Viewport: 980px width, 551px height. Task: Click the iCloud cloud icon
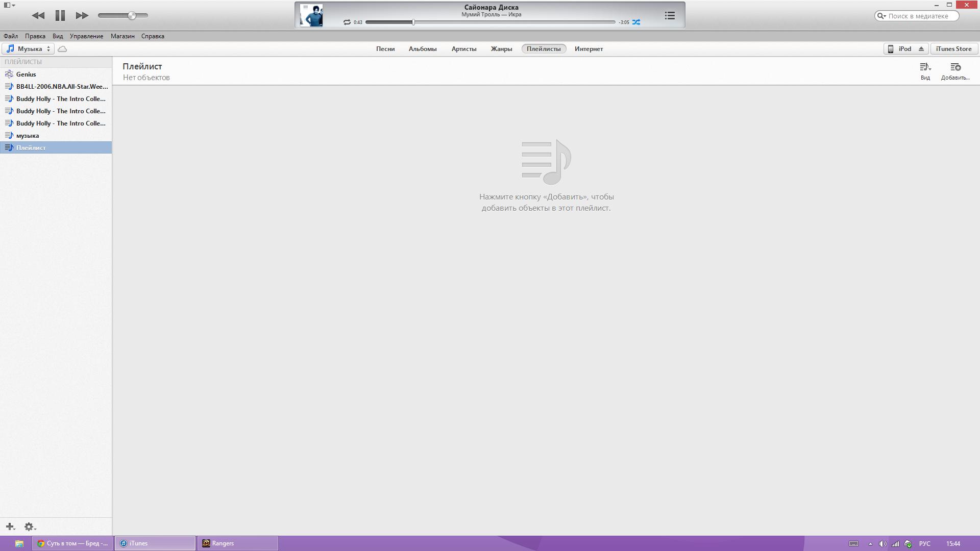pos(62,49)
